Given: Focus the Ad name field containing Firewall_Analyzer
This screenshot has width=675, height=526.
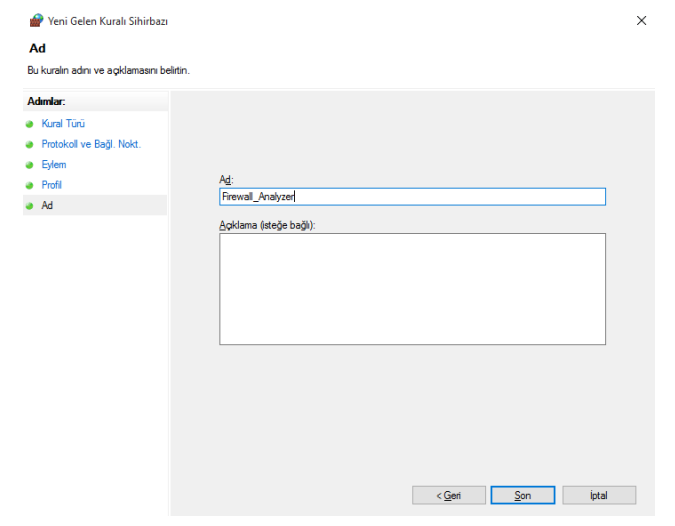Looking at the screenshot, I should [x=412, y=197].
